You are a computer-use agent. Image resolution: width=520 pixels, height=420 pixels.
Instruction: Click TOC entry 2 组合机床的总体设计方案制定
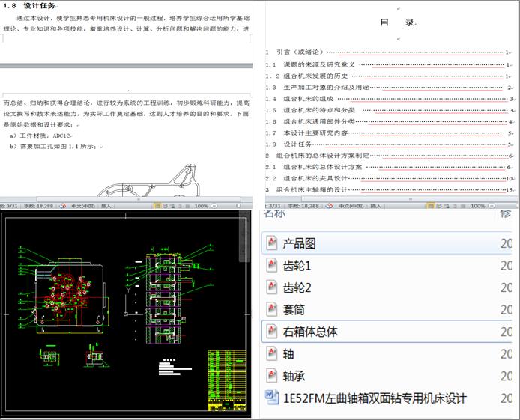(x=389, y=156)
